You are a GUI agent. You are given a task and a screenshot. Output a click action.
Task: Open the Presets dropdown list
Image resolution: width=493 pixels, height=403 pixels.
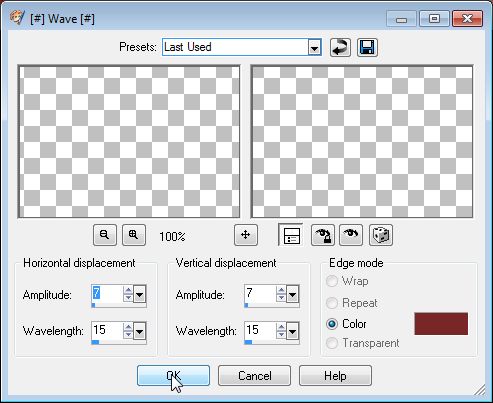coord(314,47)
